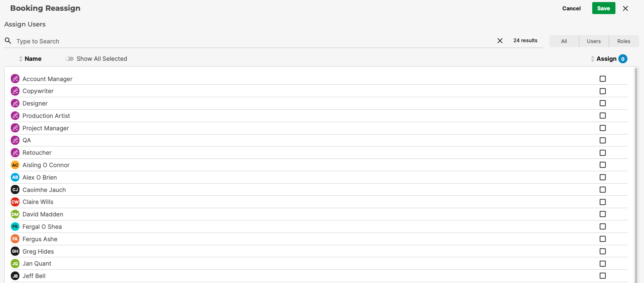644x283 pixels.
Task: Sort by the Assign column arrows
Action: coord(593,59)
